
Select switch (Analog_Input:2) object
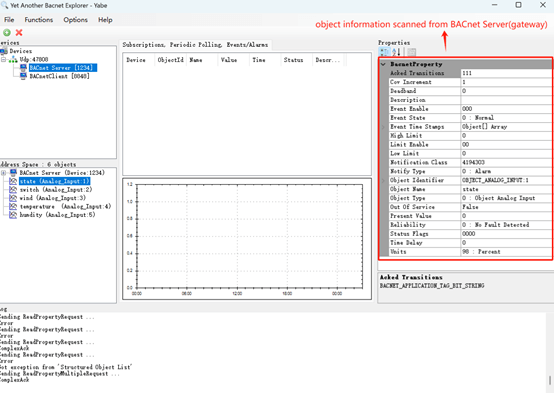pyautogui.click(x=55, y=190)
